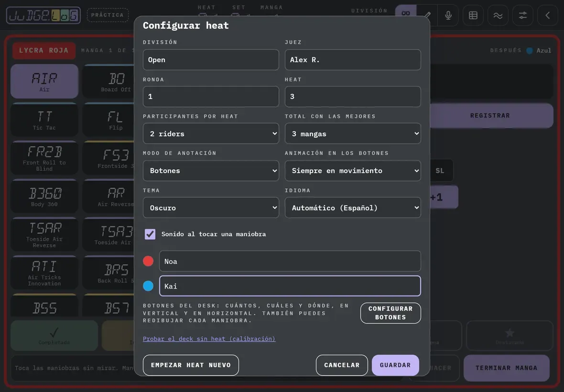The image size is (564, 392).
Task: Click the Terminar Manga button
Action: point(507,368)
